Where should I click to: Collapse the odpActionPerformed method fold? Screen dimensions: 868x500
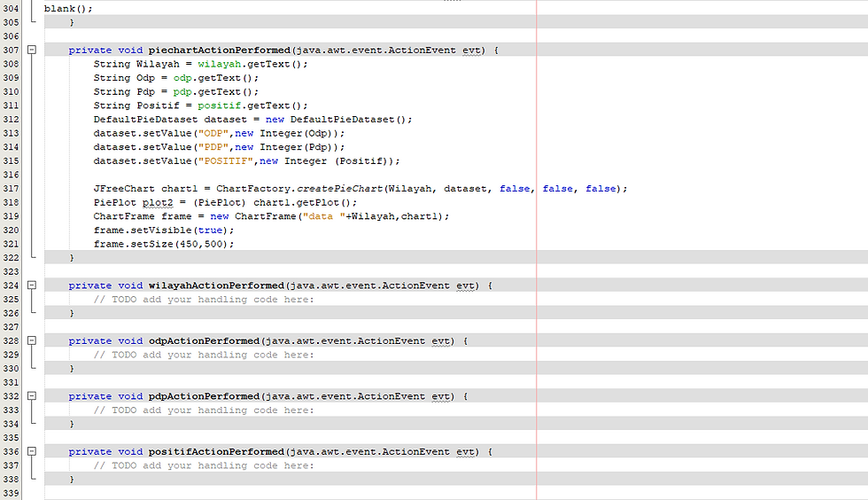(x=32, y=341)
